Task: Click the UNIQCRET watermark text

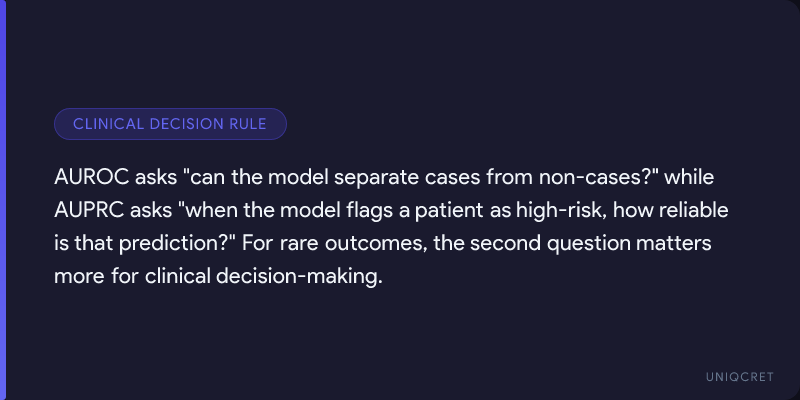Action: point(739,373)
